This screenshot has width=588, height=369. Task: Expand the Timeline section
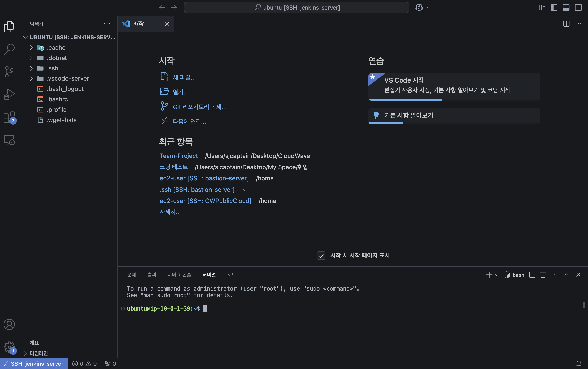pos(39,353)
